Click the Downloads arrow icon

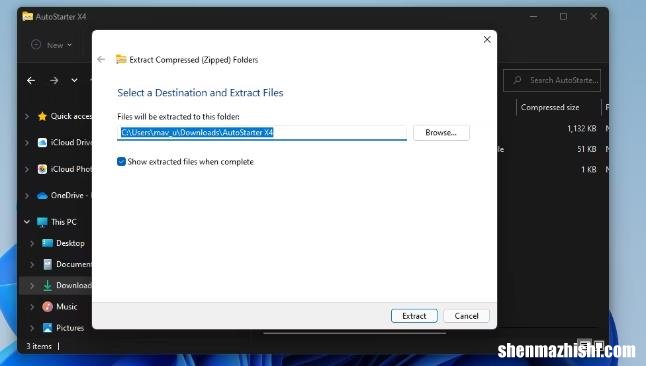click(x=47, y=285)
